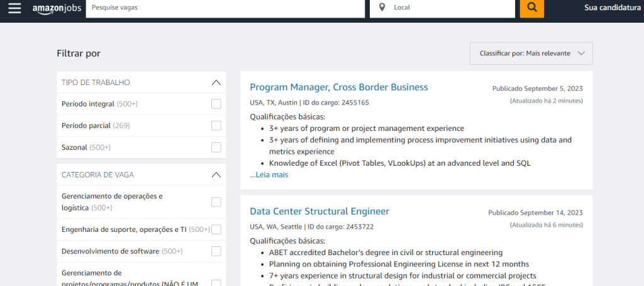Click '...Leia mais' under Program Manager
Viewport: 644px width, 286px height.
[269, 175]
